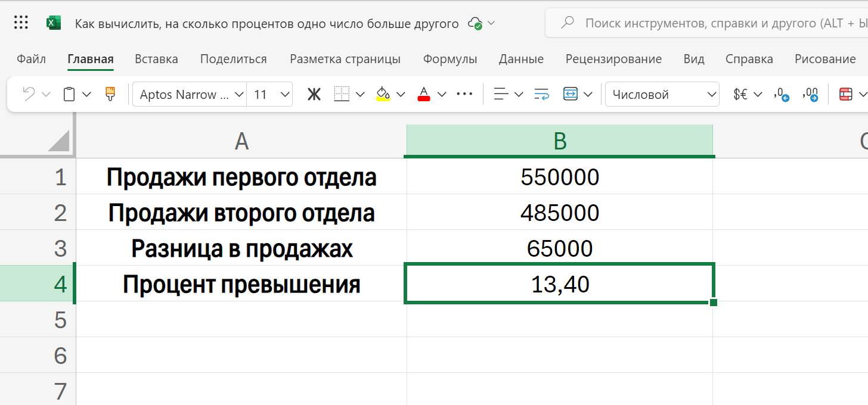
Task: Toggle yellow fill color on cell B4
Action: [x=382, y=94]
